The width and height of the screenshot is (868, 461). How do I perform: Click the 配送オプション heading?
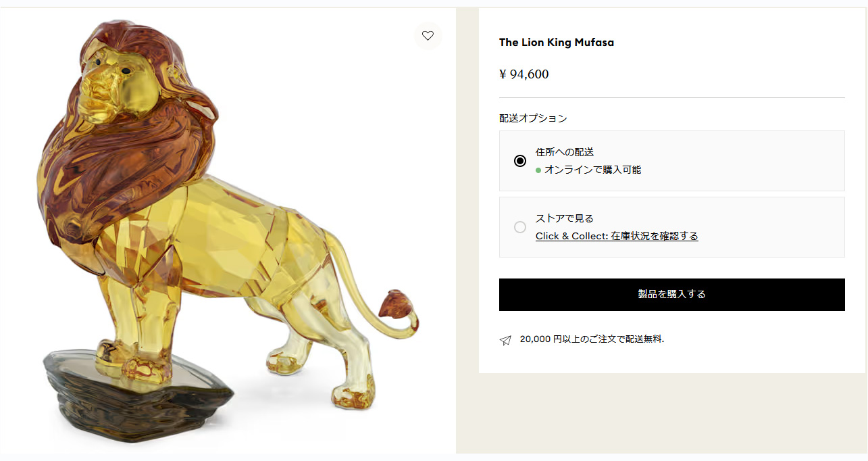pyautogui.click(x=533, y=118)
